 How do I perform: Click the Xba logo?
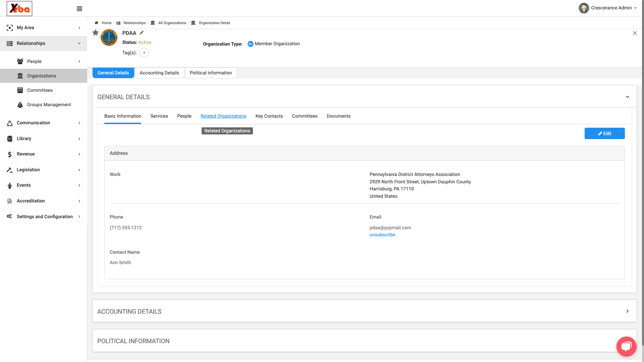[x=19, y=8]
